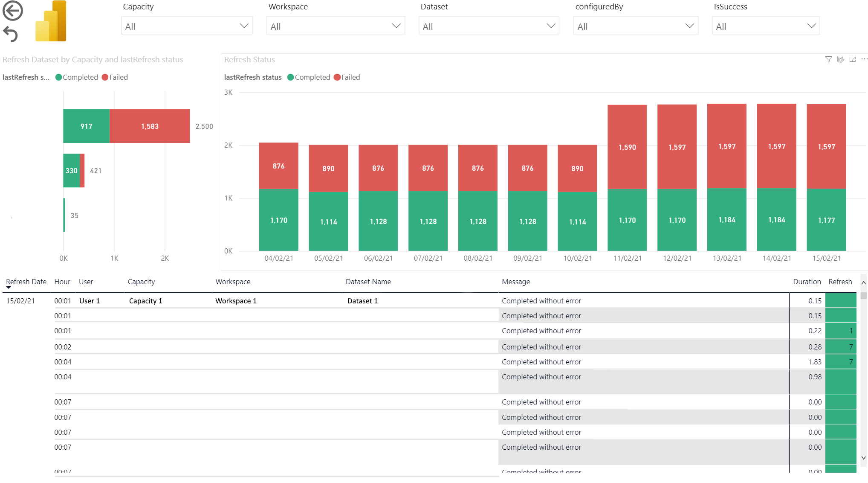Sort table by Refresh column header
This screenshot has width=868, height=483.
(840, 282)
